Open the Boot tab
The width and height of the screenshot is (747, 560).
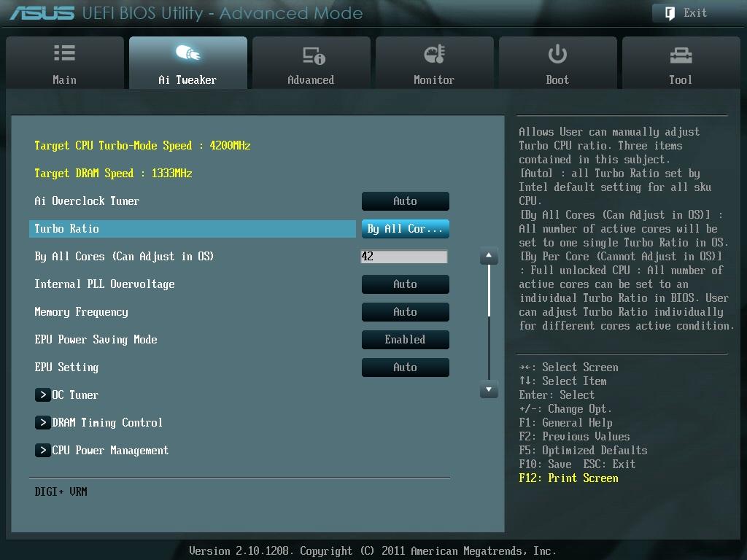(558, 63)
